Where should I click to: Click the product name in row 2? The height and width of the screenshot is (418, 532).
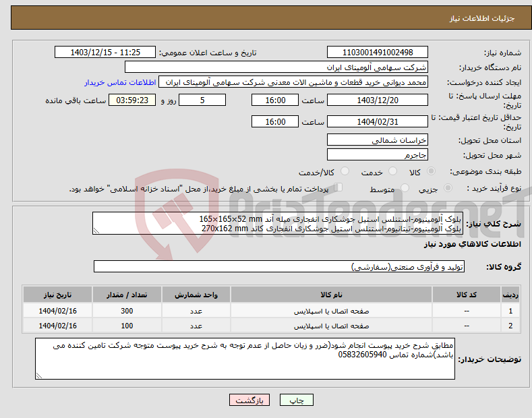click(331, 326)
